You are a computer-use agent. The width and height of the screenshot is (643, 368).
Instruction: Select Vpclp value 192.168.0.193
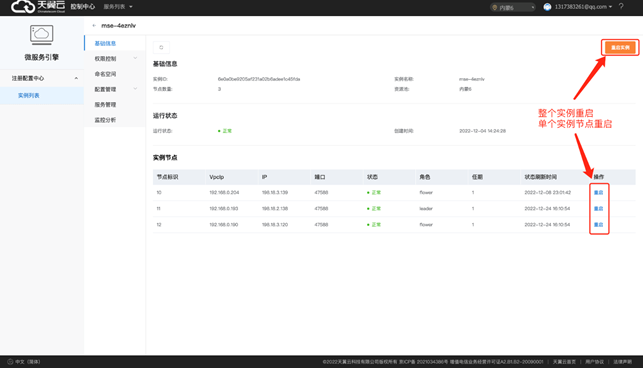pos(224,208)
